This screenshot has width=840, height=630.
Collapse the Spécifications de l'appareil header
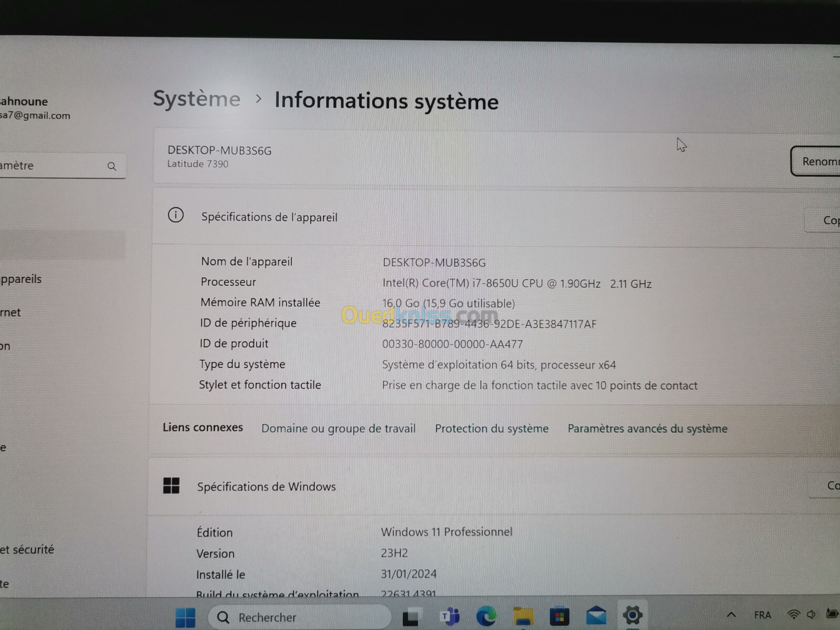point(496,217)
